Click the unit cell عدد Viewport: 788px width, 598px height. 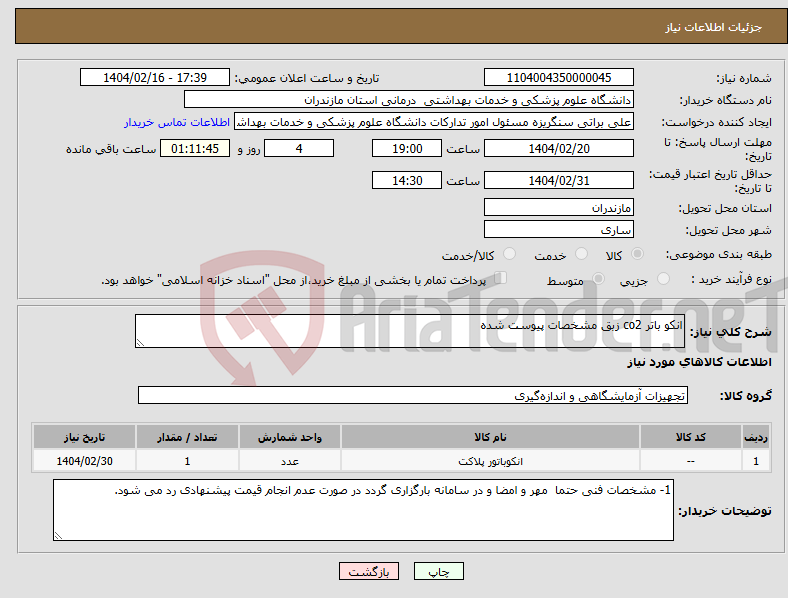coord(290,461)
